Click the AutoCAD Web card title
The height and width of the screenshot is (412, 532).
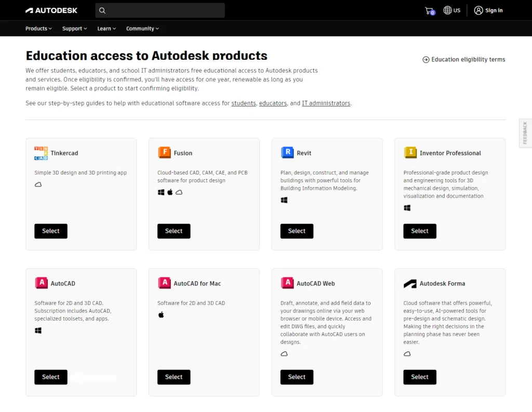(x=315, y=283)
